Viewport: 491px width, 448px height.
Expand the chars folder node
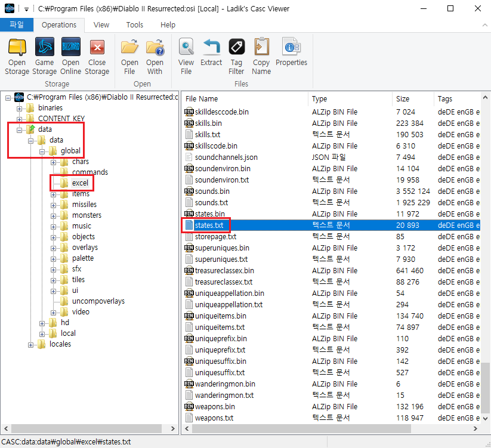(53, 162)
